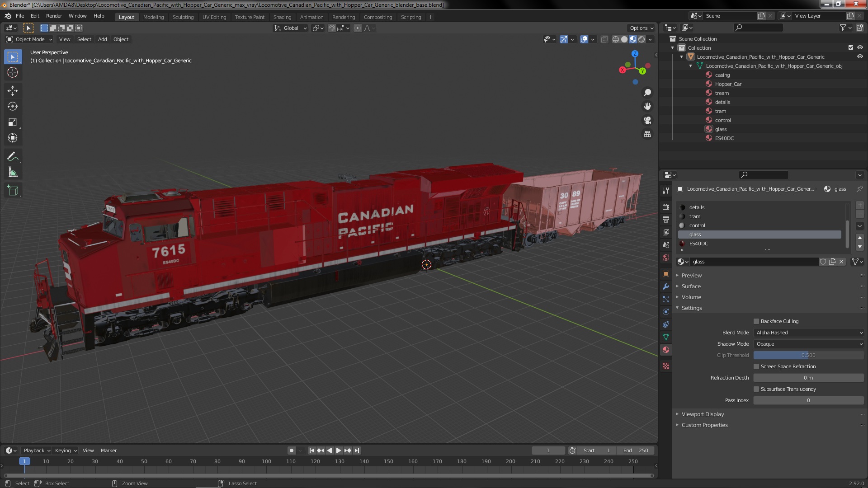Select the Add Cube tool
The image size is (868, 488).
(13, 191)
